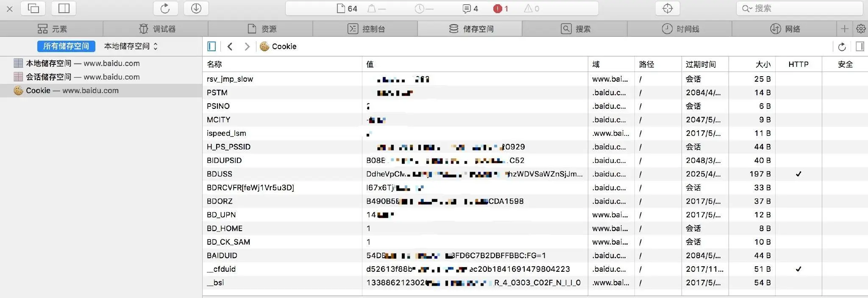The image size is (868, 298).
Task: Open the 网络 (Network) tab
Action: point(784,29)
